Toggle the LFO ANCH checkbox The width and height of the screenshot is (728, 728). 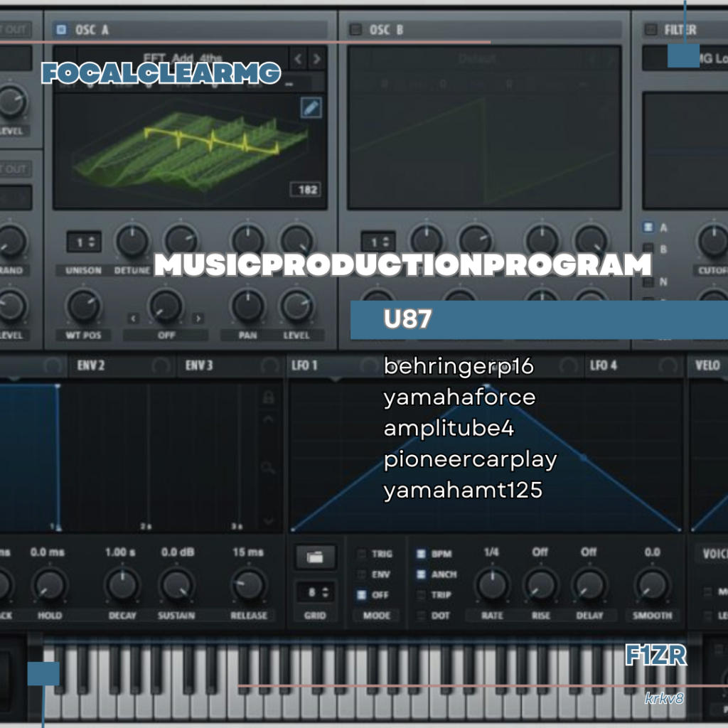coord(421,574)
